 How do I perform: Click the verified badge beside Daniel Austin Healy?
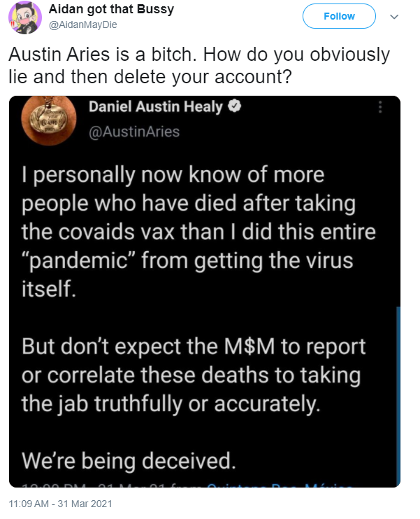point(237,108)
